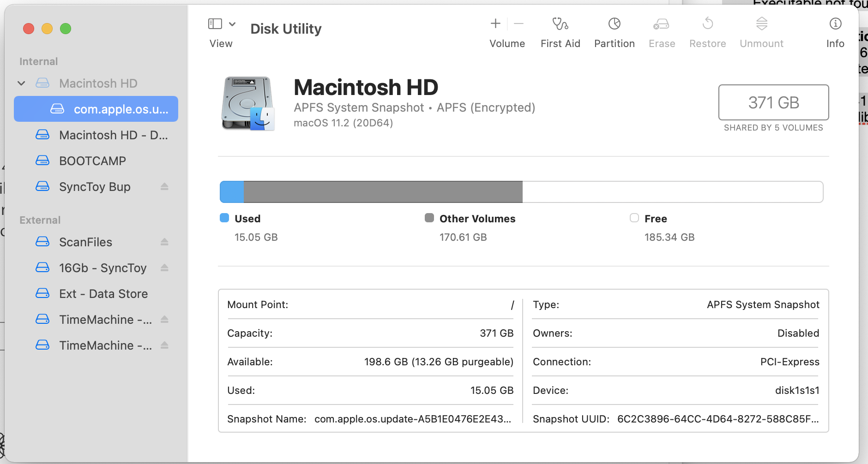Click the BOOTCAMP drive icon
Image resolution: width=868 pixels, height=464 pixels.
point(42,161)
